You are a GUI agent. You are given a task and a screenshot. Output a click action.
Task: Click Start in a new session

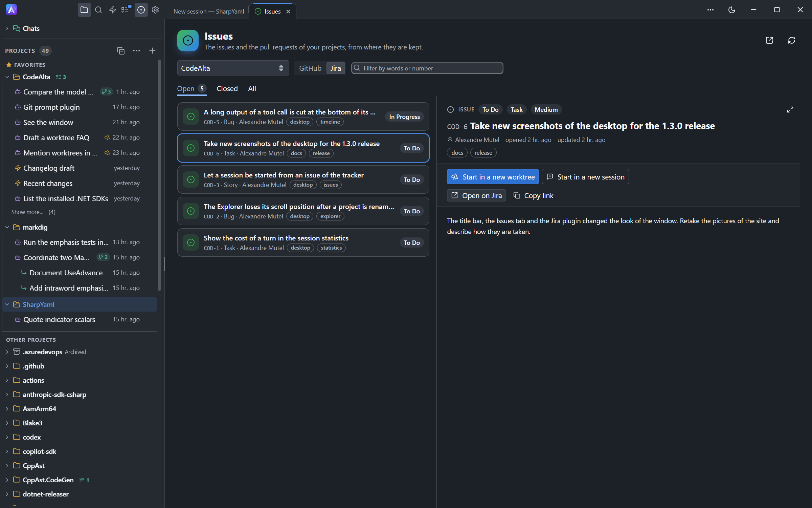585,177
